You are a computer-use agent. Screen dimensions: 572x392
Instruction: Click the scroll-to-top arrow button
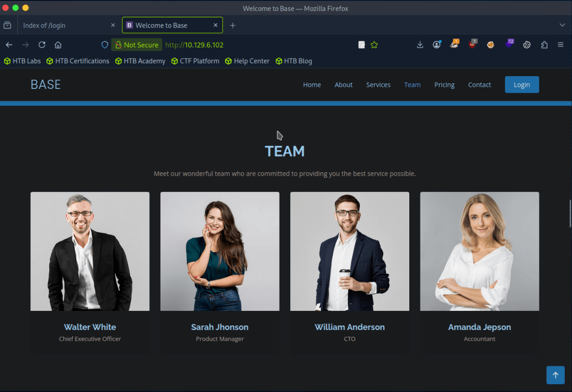pyautogui.click(x=555, y=375)
